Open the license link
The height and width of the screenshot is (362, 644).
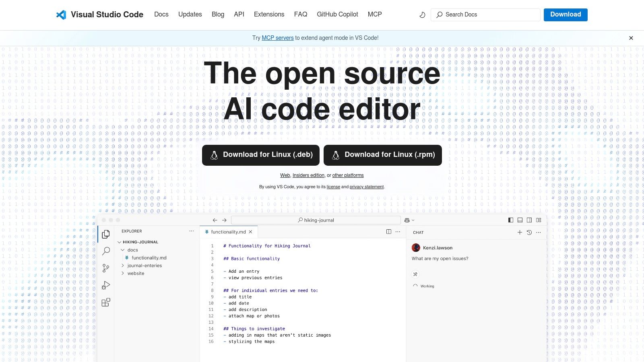(333, 187)
